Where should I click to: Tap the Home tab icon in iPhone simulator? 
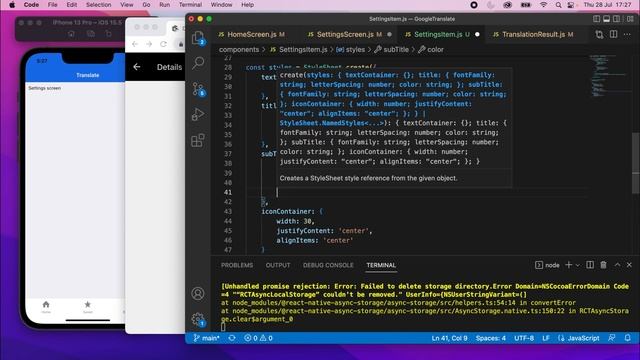coord(46,307)
